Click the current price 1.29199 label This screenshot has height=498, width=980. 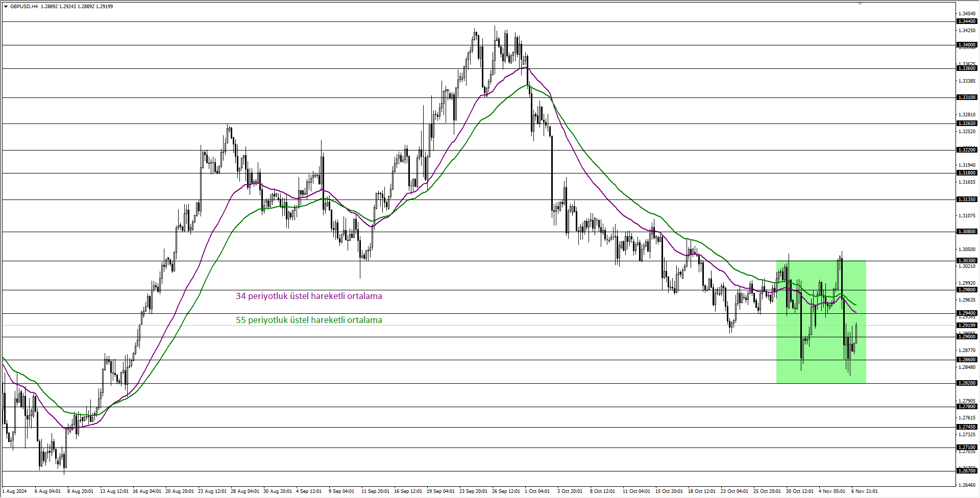(967, 326)
